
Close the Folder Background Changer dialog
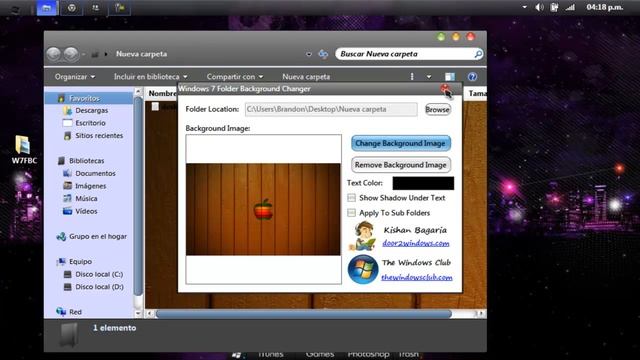pyautogui.click(x=444, y=88)
